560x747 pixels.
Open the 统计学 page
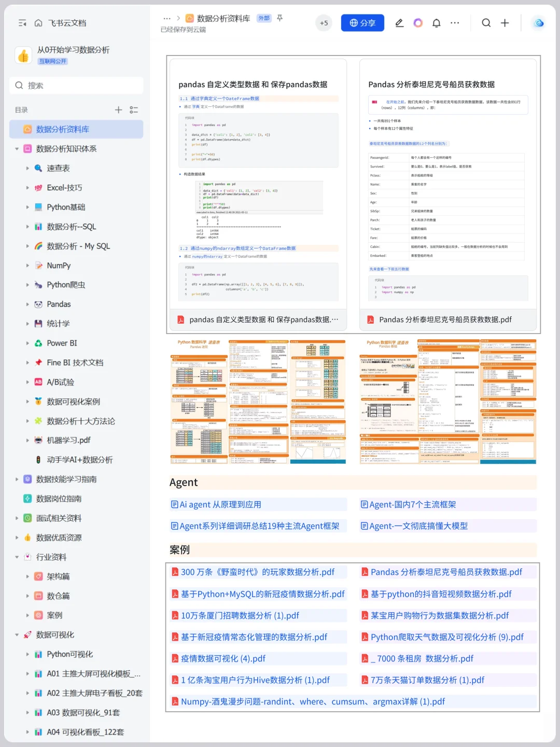pos(58,324)
